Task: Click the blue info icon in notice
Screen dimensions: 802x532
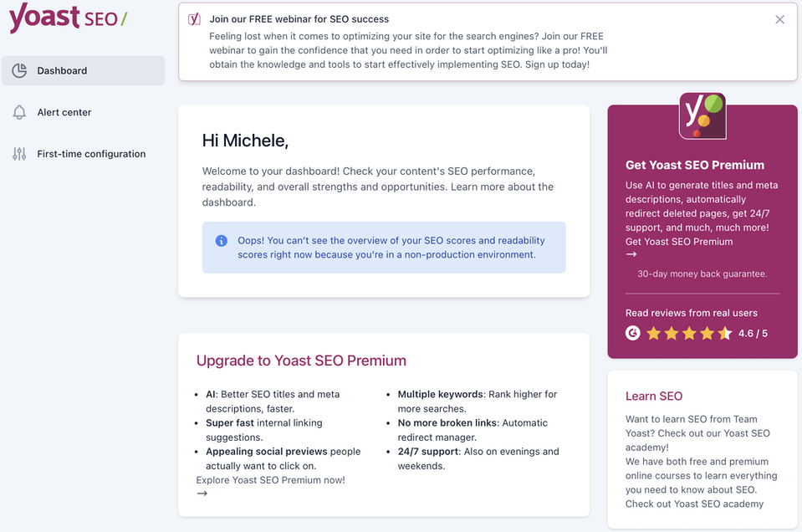Action: (x=222, y=240)
